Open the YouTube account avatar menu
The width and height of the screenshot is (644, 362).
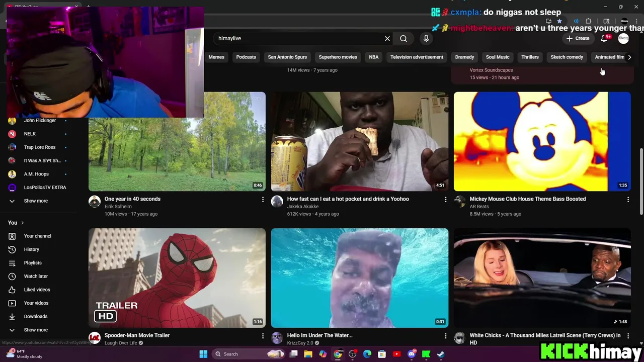623,38
